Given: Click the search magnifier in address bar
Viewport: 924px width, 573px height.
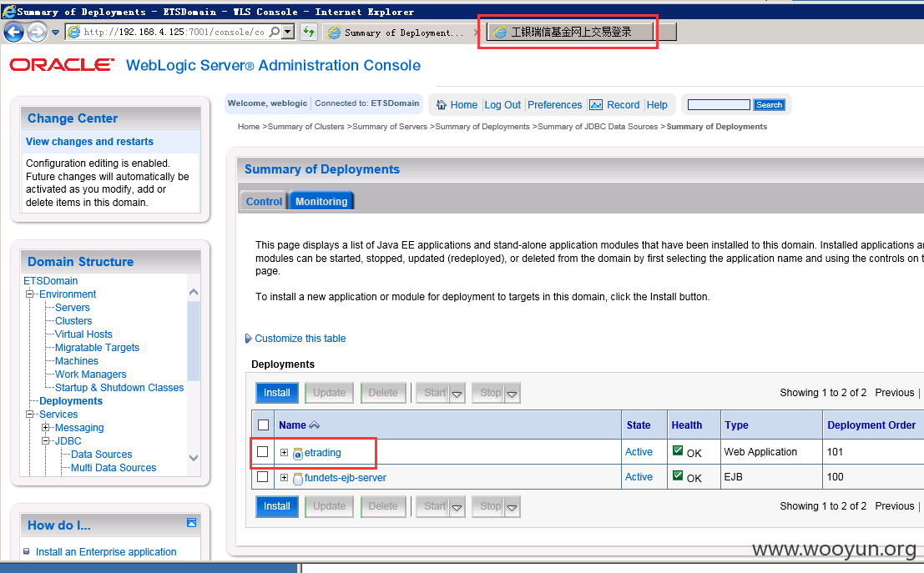Looking at the screenshot, I should 274,32.
